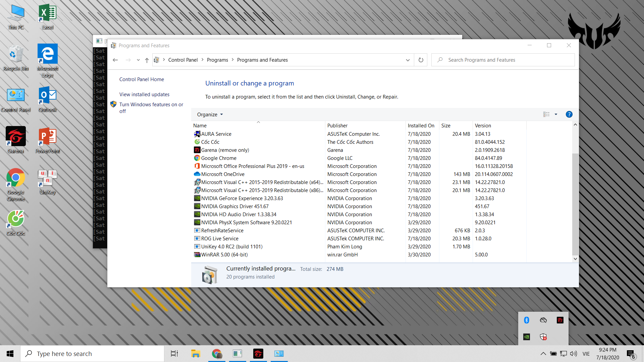Click the Control Panel breadcrumb
Screen dimensions: 644x362
pos(183,60)
